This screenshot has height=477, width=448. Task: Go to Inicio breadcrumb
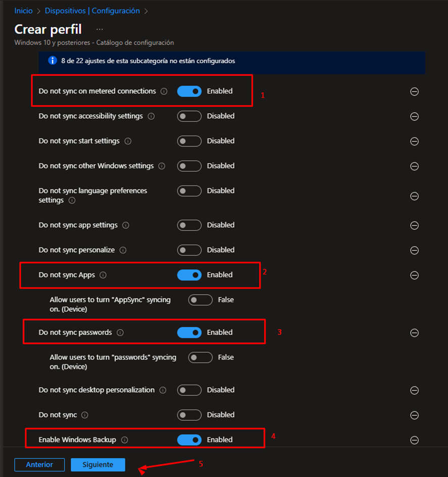pyautogui.click(x=23, y=11)
